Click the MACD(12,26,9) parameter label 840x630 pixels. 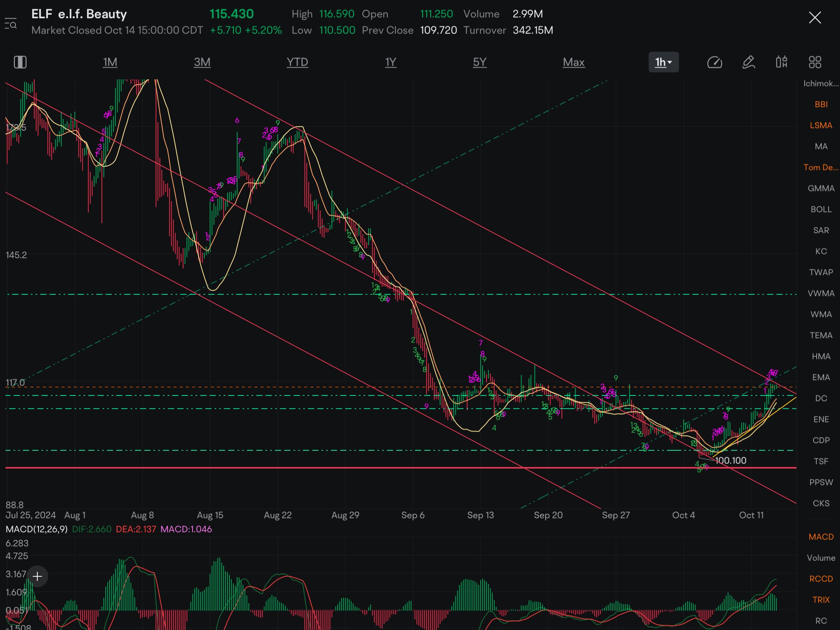pos(37,529)
